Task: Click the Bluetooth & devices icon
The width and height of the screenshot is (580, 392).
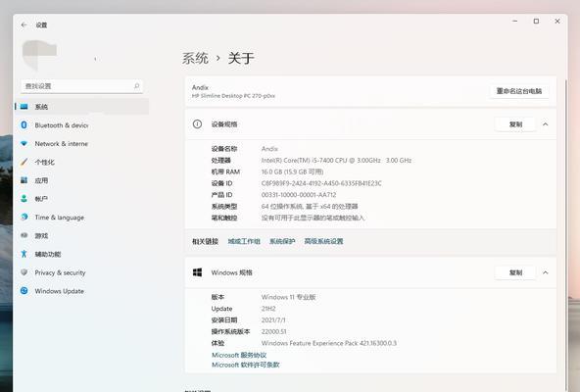Action: pyautogui.click(x=24, y=124)
